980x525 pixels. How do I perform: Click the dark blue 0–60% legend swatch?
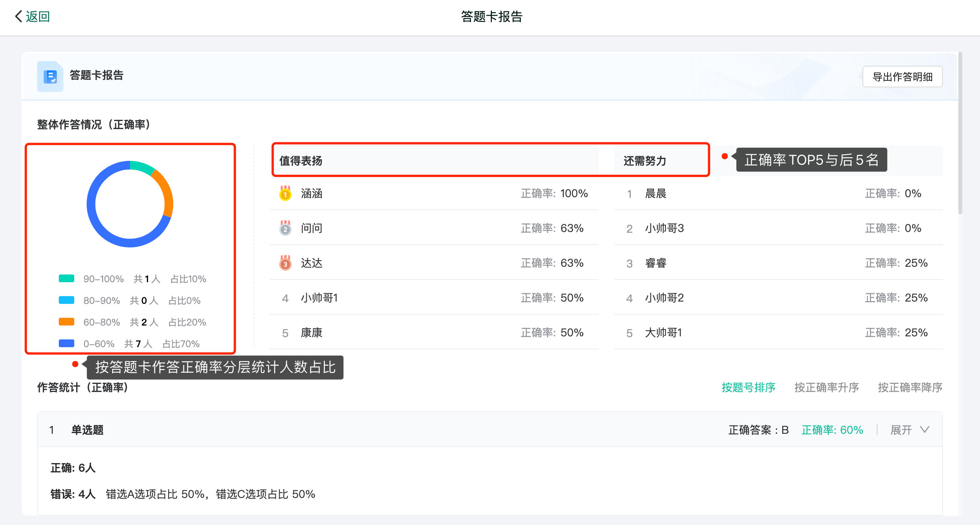pyautogui.click(x=67, y=343)
